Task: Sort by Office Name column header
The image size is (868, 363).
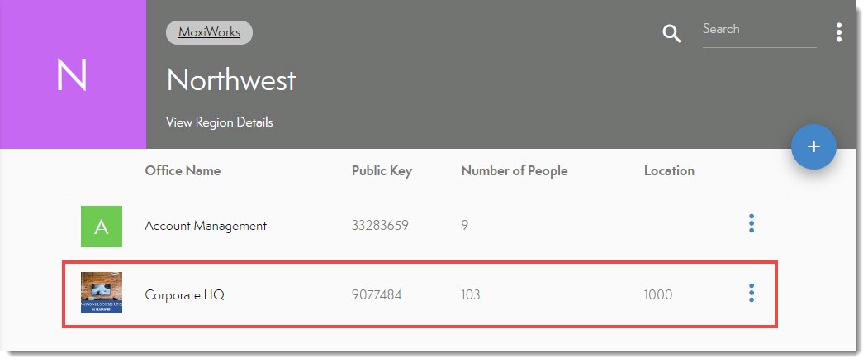Action: 183,171
